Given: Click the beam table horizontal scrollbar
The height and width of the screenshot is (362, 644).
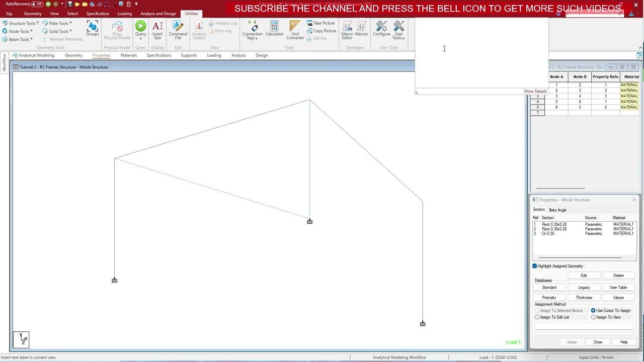Looking at the screenshot, I should 560,189.
